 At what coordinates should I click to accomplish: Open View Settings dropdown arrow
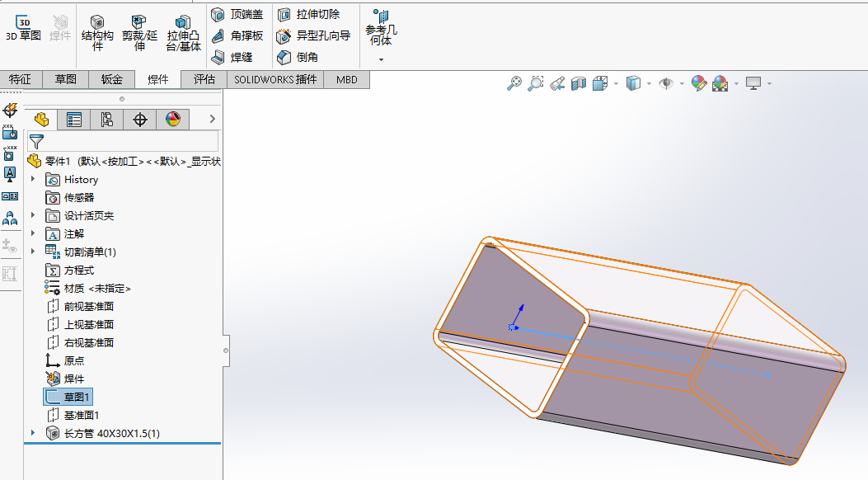(769, 84)
